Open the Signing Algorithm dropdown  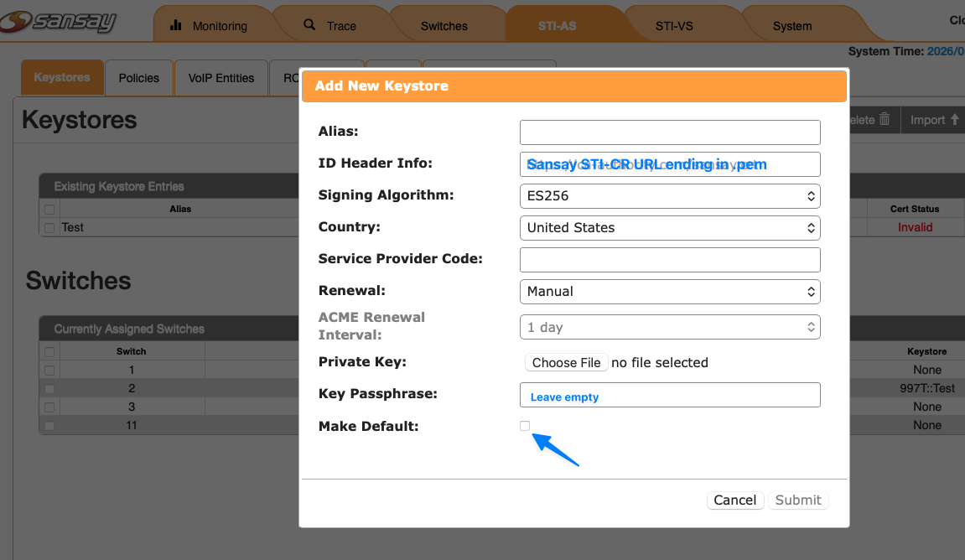click(669, 196)
